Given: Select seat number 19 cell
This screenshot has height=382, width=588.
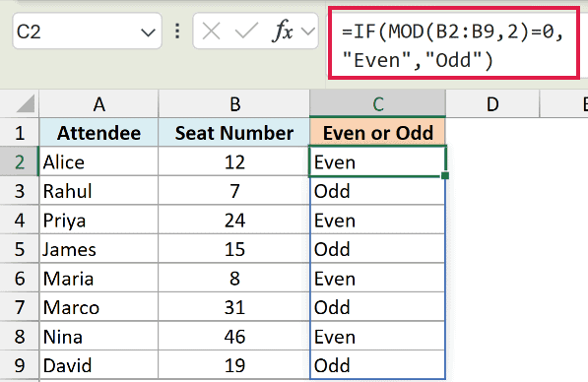Looking at the screenshot, I should tap(234, 365).
